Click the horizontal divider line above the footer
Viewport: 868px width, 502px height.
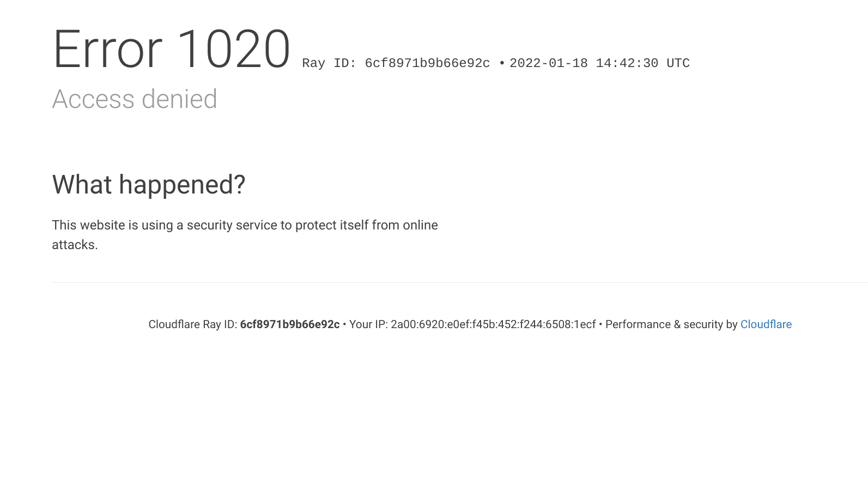pos(459,282)
